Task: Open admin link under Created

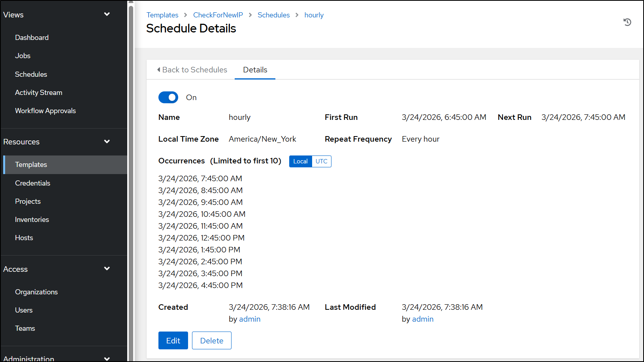Action: click(250, 319)
